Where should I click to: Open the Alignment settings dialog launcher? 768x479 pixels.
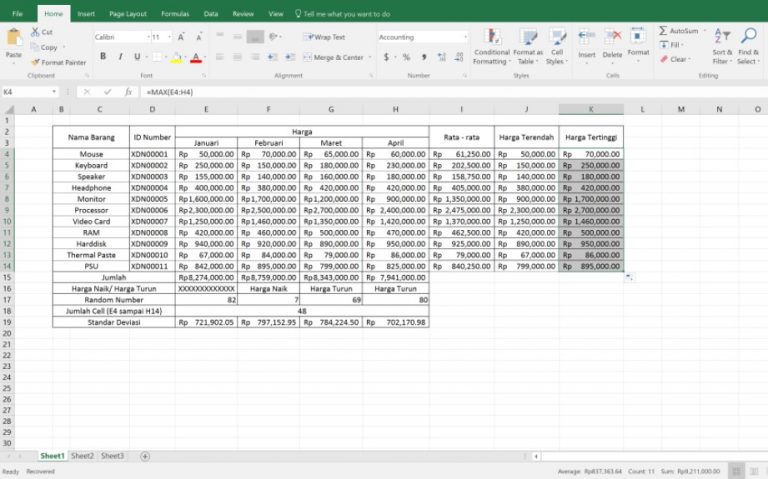(x=371, y=76)
